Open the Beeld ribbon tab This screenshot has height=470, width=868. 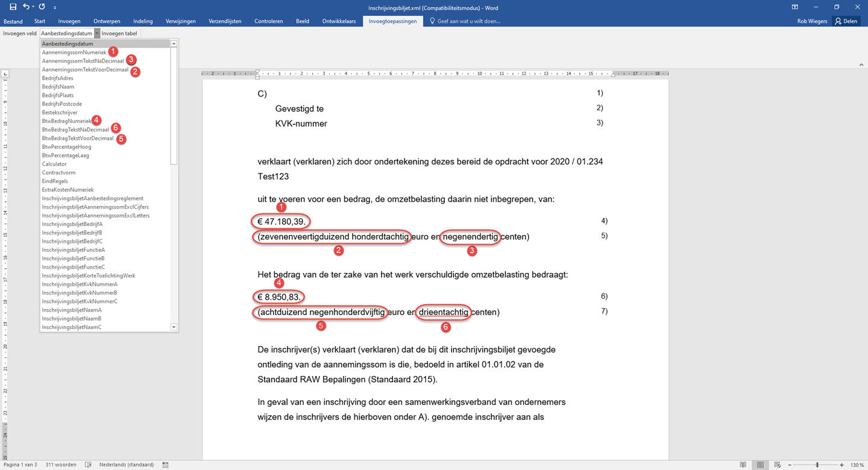point(303,21)
